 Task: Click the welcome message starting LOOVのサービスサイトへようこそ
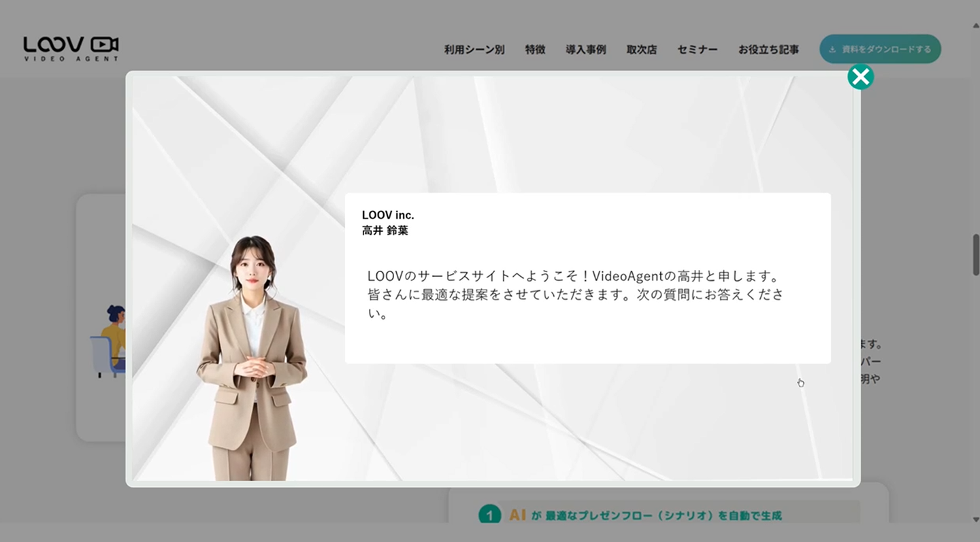576,295
